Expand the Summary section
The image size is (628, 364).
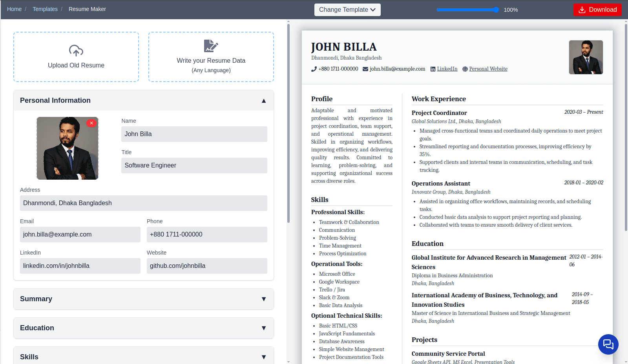(x=263, y=299)
